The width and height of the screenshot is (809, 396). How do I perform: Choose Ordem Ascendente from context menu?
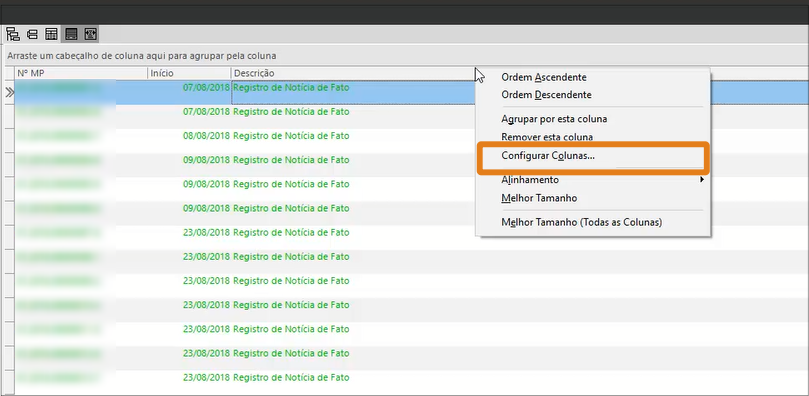tap(544, 77)
